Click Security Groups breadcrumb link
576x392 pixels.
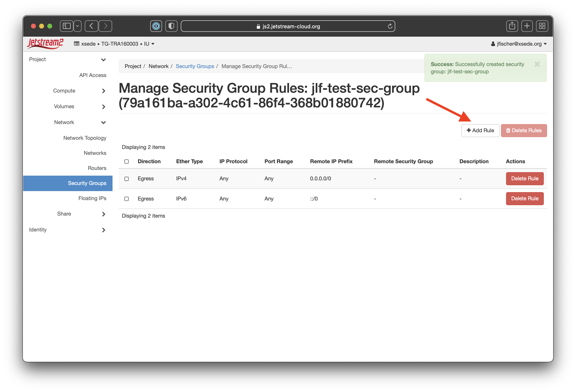coord(195,66)
